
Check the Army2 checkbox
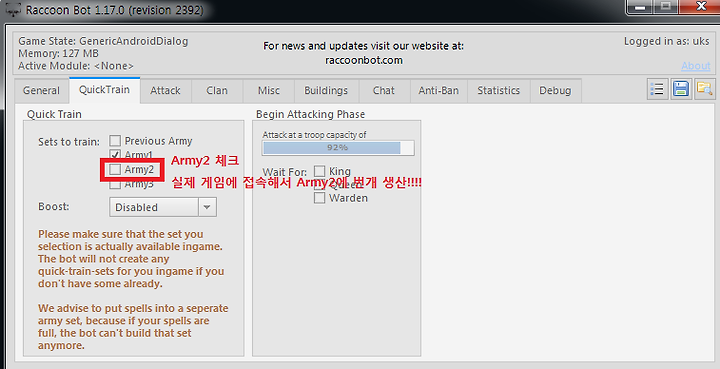point(115,169)
